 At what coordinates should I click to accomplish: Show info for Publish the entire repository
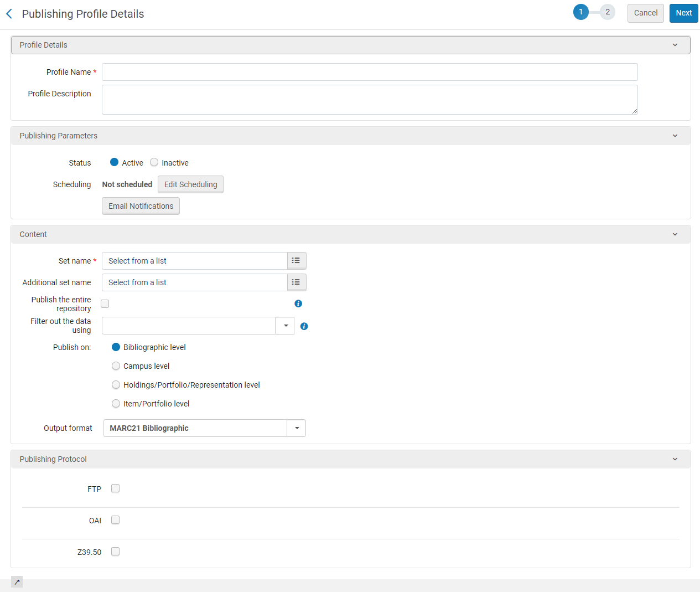click(298, 303)
